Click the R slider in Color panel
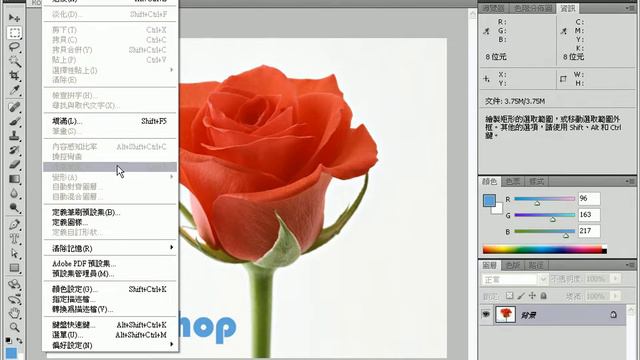 [x=544, y=199]
